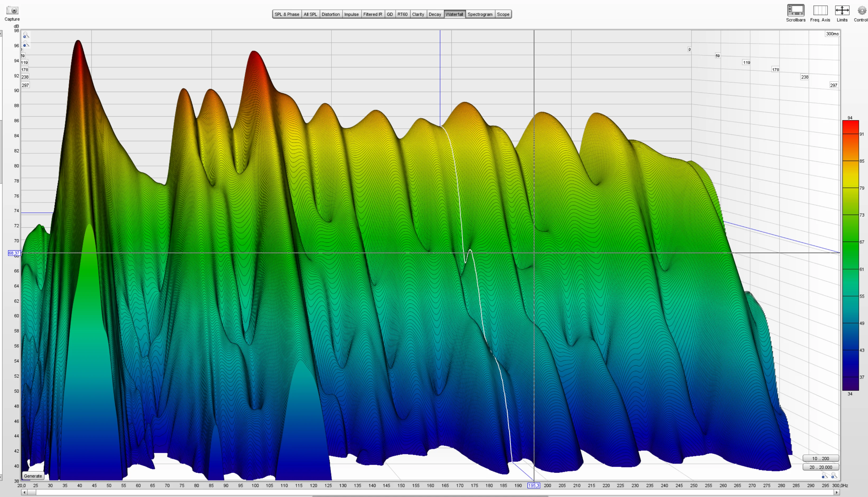Select the Filtered IR tab

tap(373, 14)
